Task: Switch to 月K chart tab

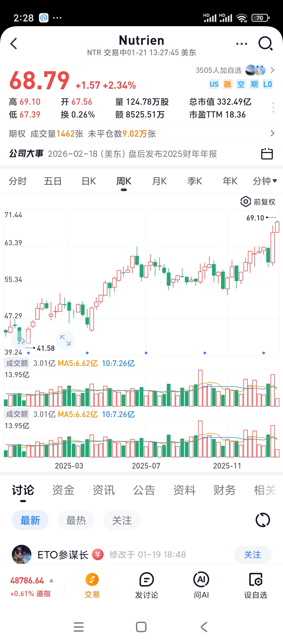Action: tap(159, 181)
